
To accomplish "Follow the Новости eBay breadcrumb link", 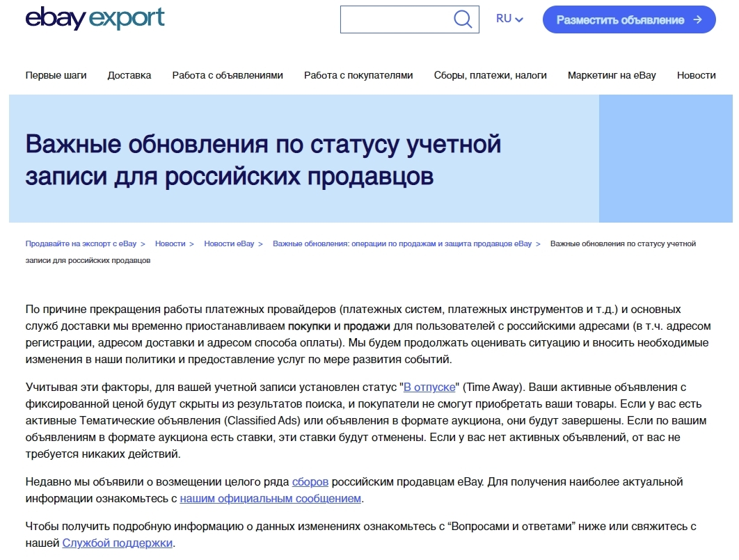I will point(229,243).
